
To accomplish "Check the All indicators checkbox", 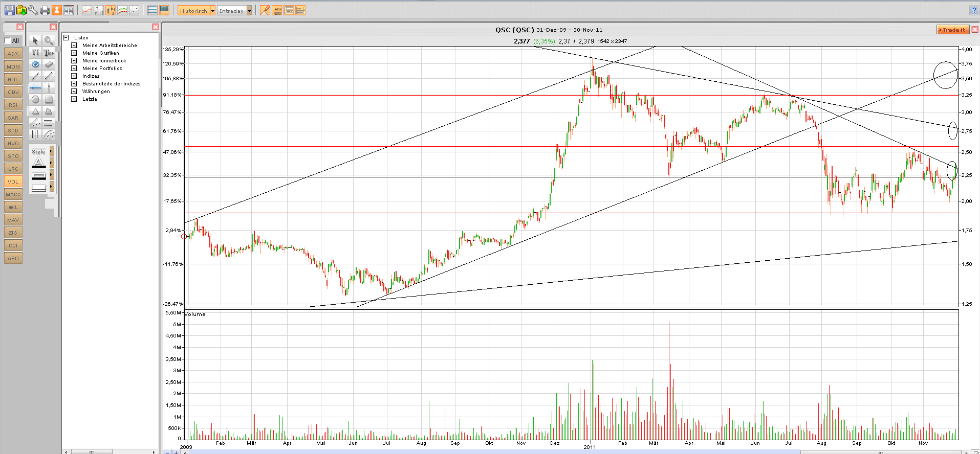I will pyautogui.click(x=7, y=41).
